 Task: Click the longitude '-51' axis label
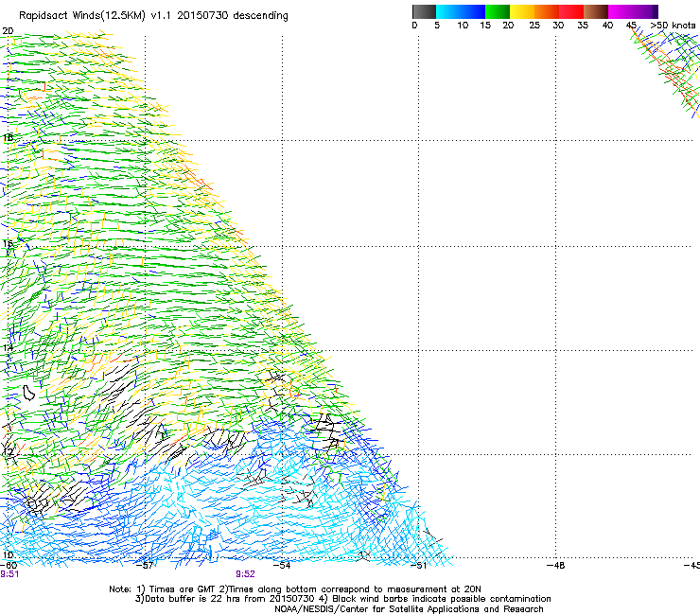pos(418,565)
